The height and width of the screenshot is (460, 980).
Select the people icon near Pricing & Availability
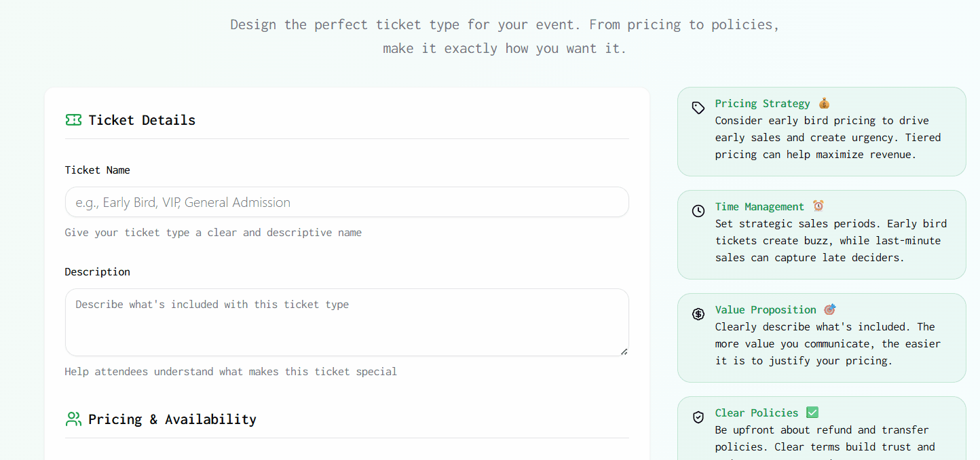[73, 419]
